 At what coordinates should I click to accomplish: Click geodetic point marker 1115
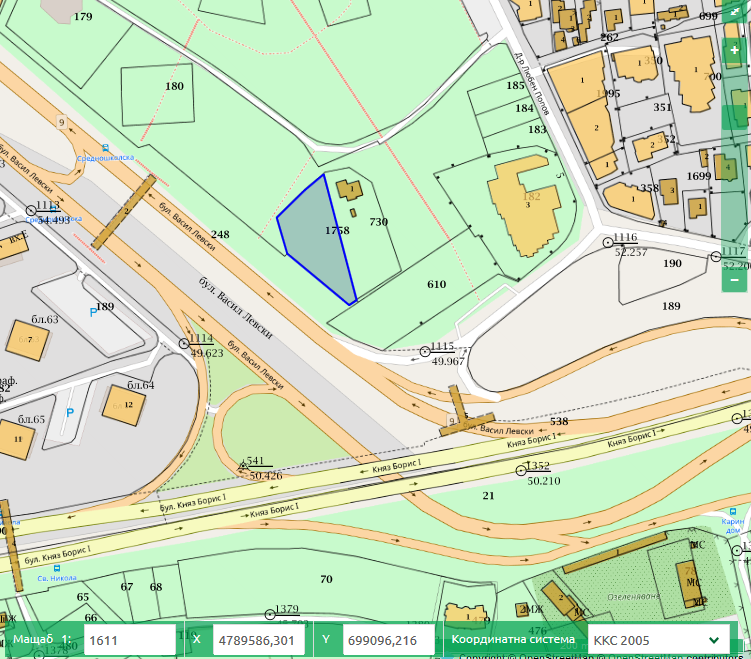[x=424, y=349]
